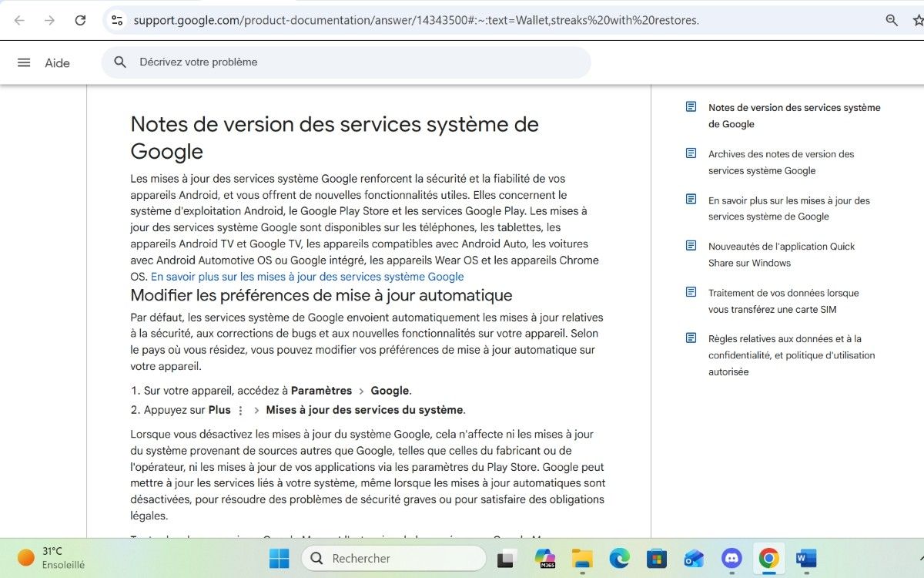Open sidebar Traitement de vos données carte SIM

(x=784, y=301)
